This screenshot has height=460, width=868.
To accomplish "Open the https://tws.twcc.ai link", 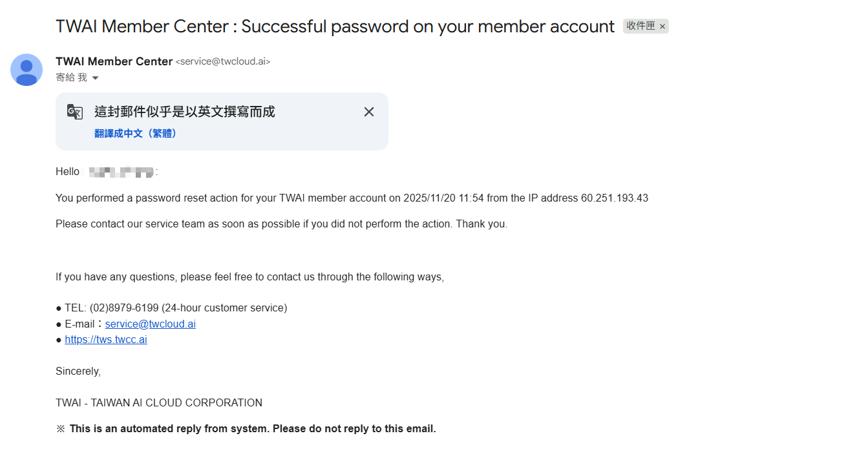I will (x=106, y=339).
